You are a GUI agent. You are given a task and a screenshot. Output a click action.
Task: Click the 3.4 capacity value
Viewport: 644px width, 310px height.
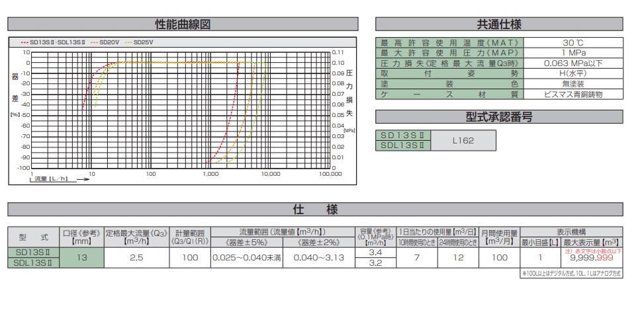[375, 252]
